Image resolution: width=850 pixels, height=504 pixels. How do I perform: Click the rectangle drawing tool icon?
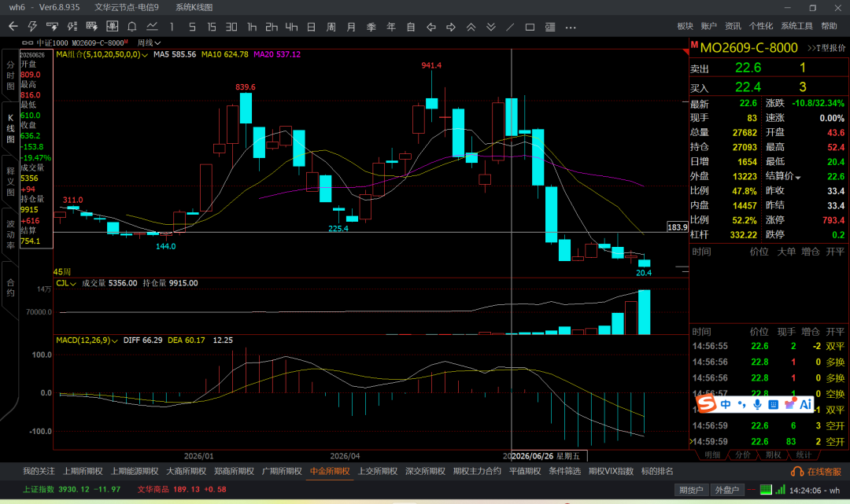[x=530, y=27]
